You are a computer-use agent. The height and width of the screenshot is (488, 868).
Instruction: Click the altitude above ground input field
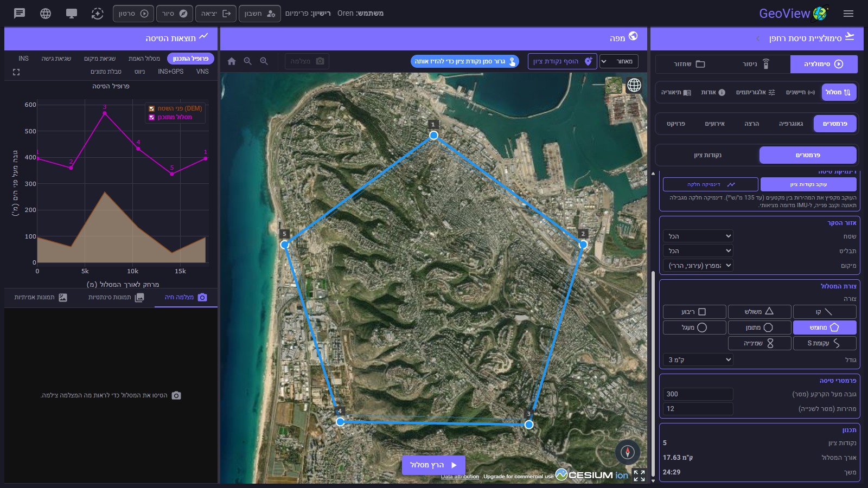pyautogui.click(x=698, y=394)
